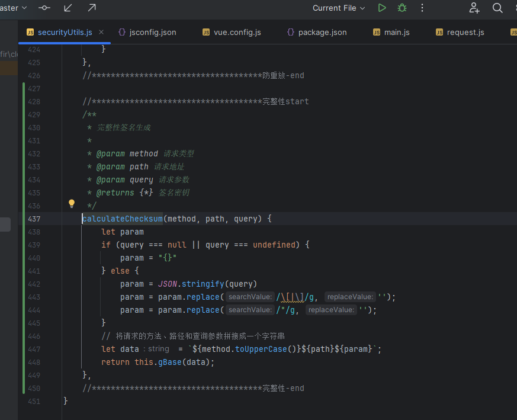Open the Current File run configuration dropdown
This screenshot has width=517, height=420.
[339, 8]
